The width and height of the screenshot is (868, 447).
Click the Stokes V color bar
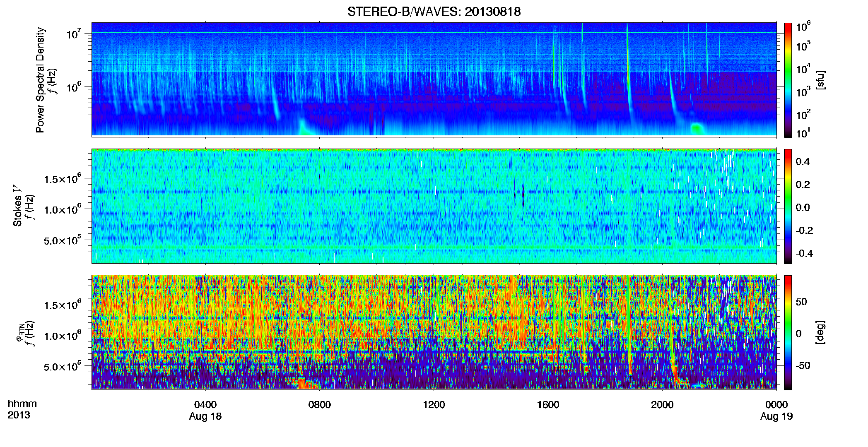click(x=788, y=206)
